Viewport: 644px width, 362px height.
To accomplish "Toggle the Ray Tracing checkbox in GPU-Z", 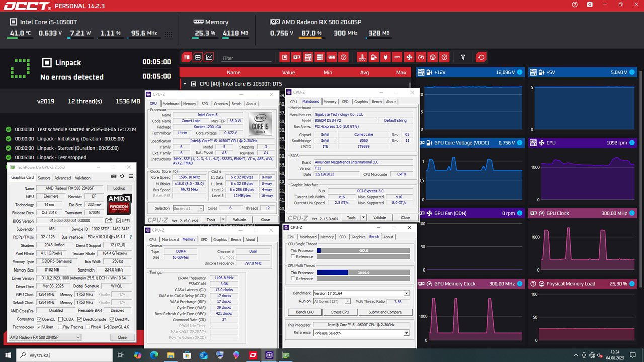I will [x=61, y=327].
